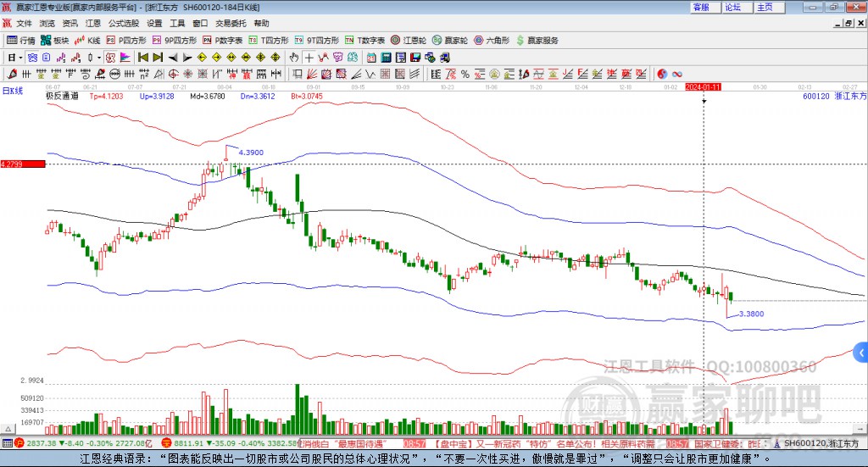Select the red pencil draw tool
Viewport: 868px width, 467px height.
click(12, 74)
